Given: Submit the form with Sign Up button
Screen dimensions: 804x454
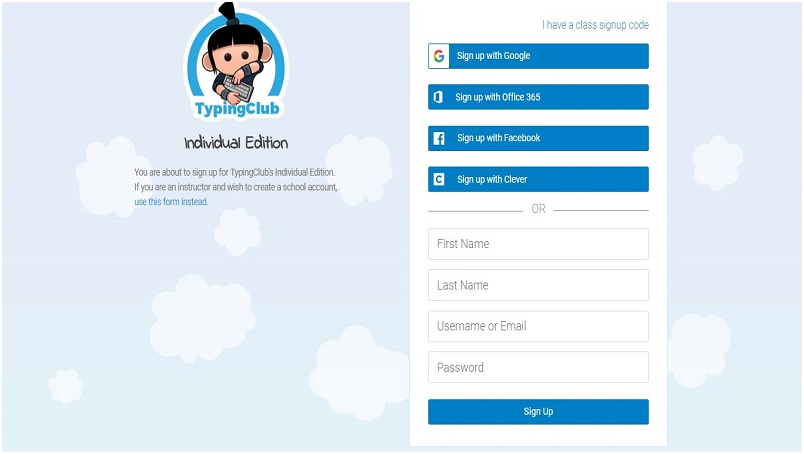Looking at the screenshot, I should click(538, 411).
